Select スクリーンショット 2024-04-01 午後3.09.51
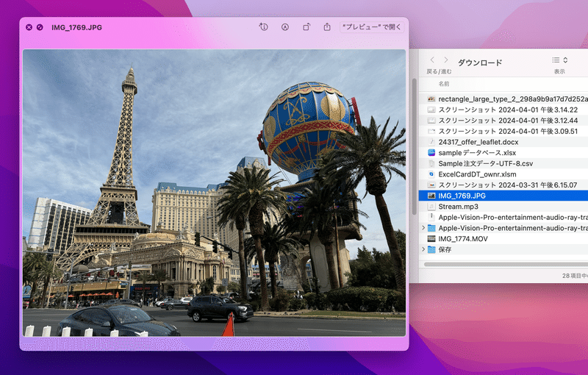This screenshot has width=588, height=375. [x=503, y=131]
